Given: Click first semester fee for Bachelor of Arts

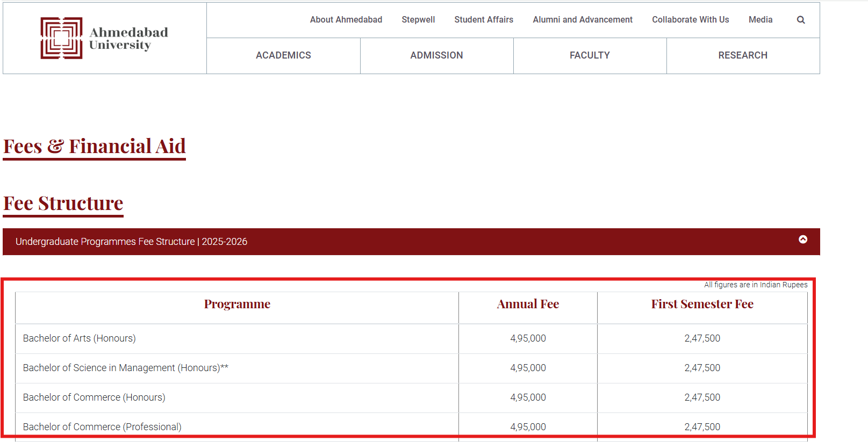Looking at the screenshot, I should [x=702, y=338].
